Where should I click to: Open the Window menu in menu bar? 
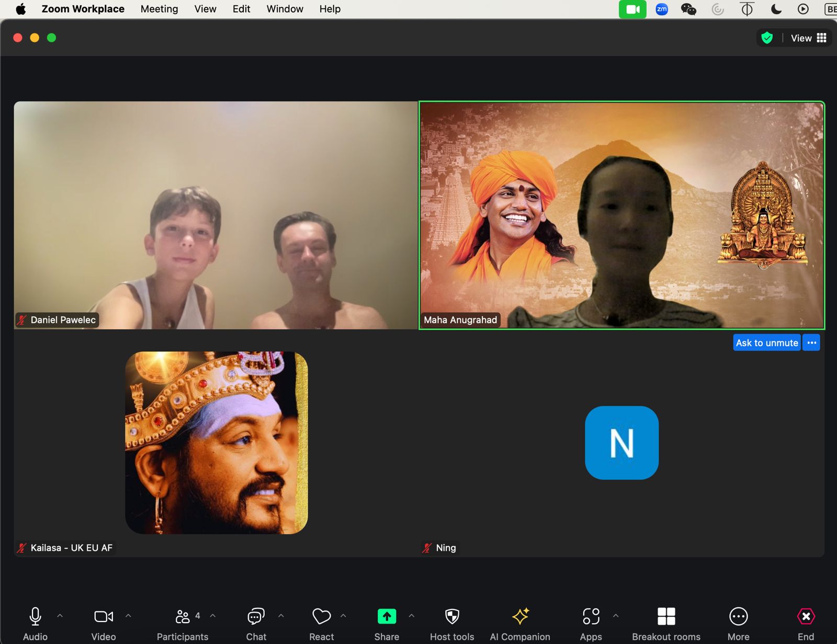pyautogui.click(x=285, y=9)
